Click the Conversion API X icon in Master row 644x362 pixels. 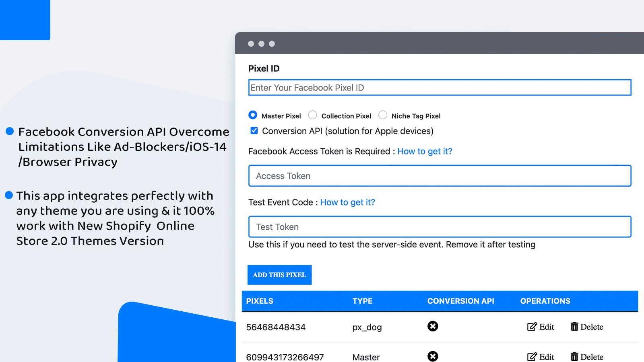(x=433, y=356)
